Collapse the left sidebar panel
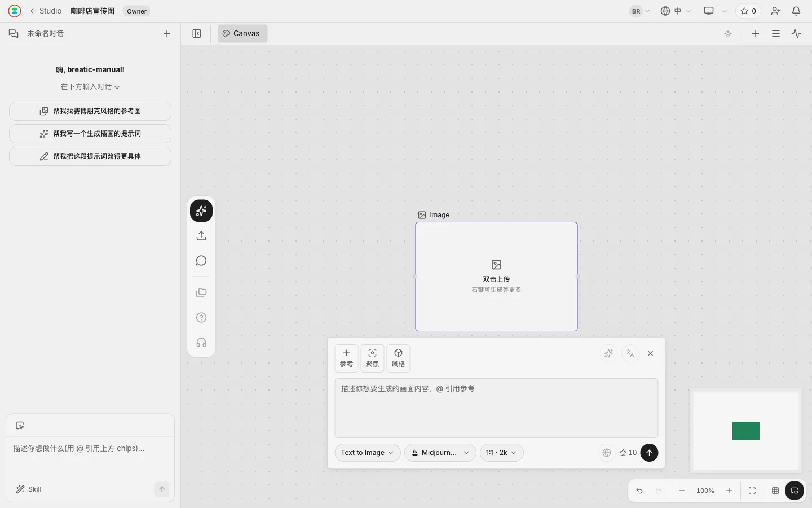Viewport: 812px width, 508px height. 197,33
